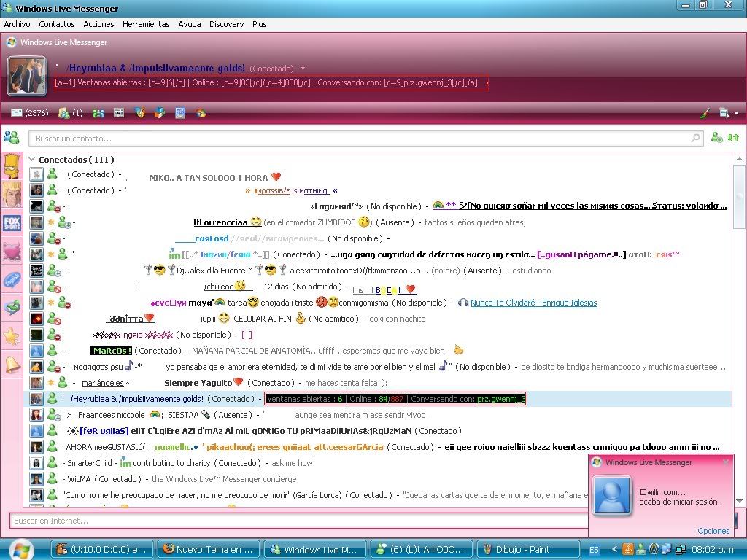747x560 pixels.
Task: Open the show menu dropdown arrow at toolbar right
Action: coord(737,113)
